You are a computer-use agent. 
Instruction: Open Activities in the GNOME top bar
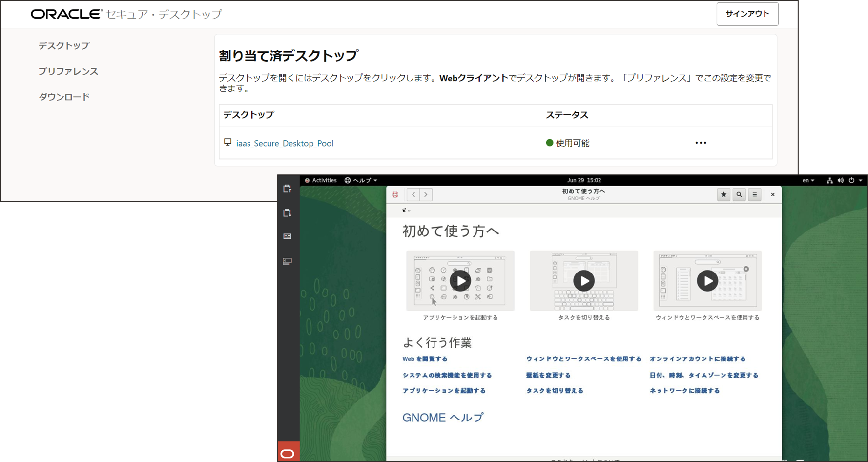[321, 180]
